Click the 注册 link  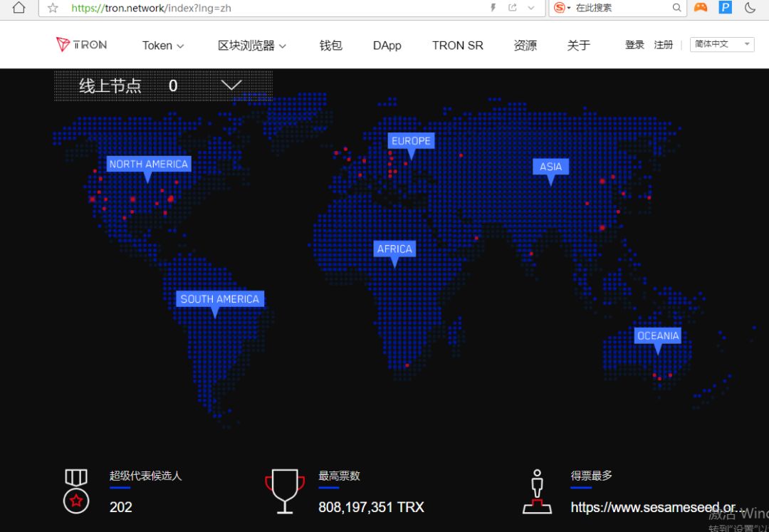pyautogui.click(x=663, y=45)
